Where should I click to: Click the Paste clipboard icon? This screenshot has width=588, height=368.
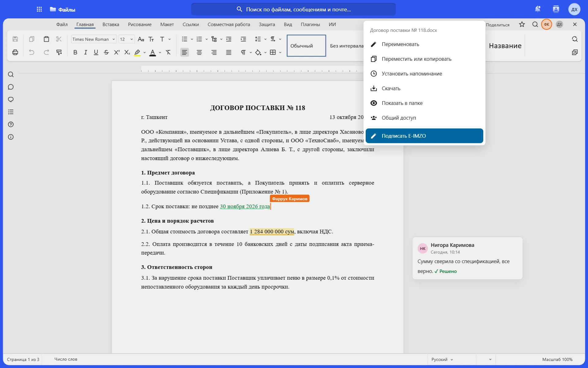[x=46, y=39]
